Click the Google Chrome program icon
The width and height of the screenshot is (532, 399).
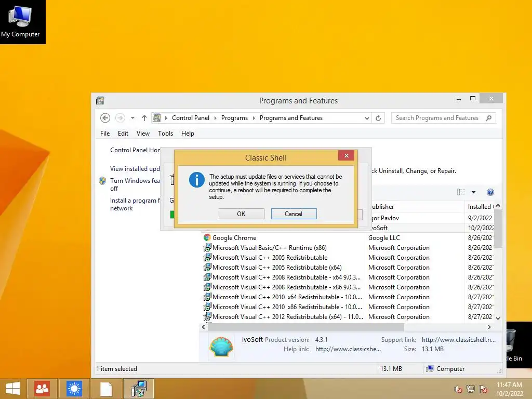coord(207,237)
